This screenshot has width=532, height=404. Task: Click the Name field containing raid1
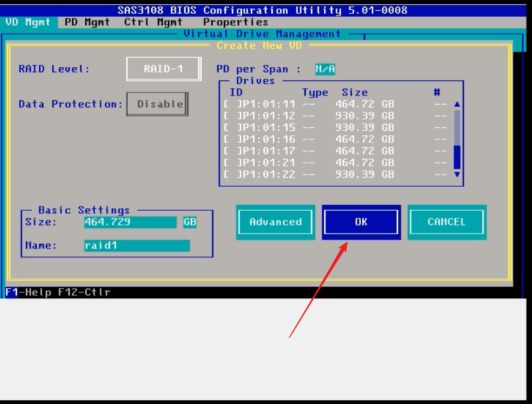click(137, 246)
